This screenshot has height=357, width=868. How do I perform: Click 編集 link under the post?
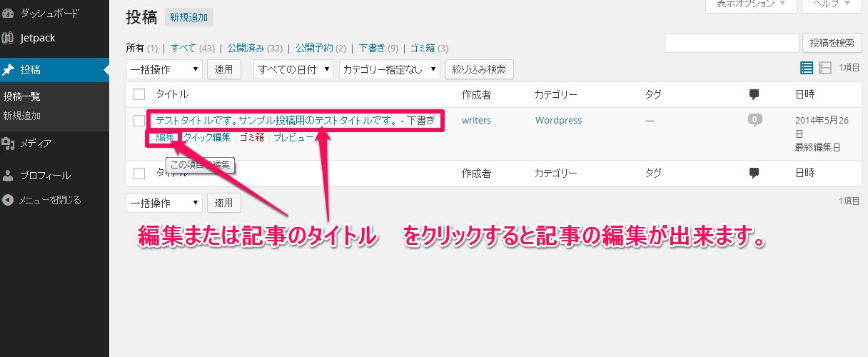click(165, 137)
